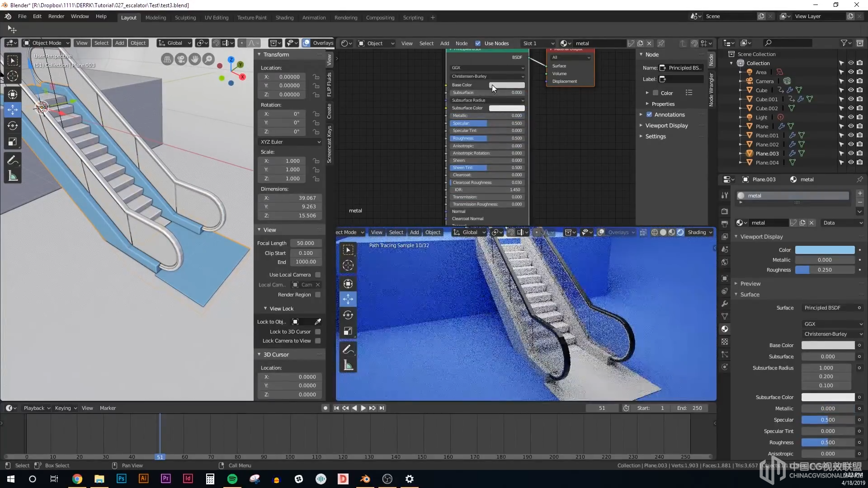Image resolution: width=868 pixels, height=488 pixels.
Task: Open Photoshop from the taskbar
Action: tap(121, 479)
